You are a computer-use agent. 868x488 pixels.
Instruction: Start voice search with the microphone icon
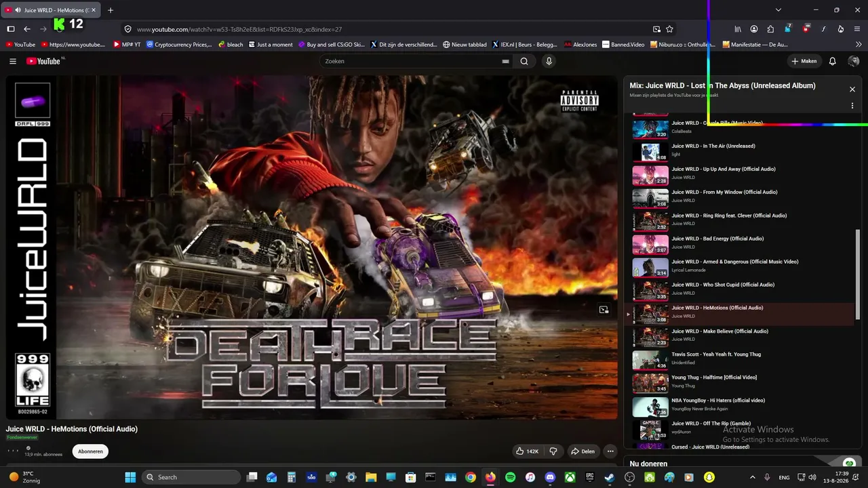[x=549, y=61]
